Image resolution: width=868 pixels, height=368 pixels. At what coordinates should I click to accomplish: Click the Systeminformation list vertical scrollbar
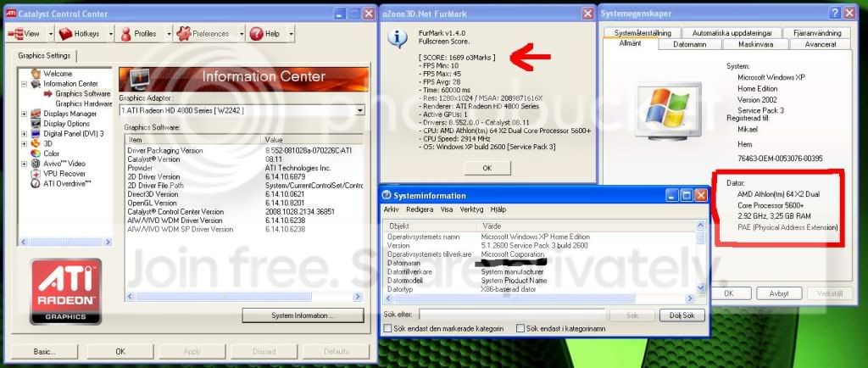point(701,256)
